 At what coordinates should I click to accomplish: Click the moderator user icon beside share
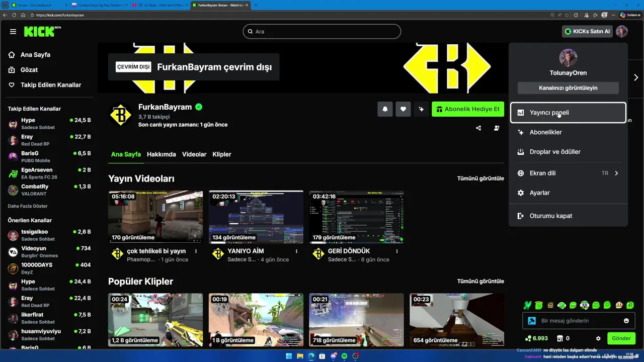497,128
